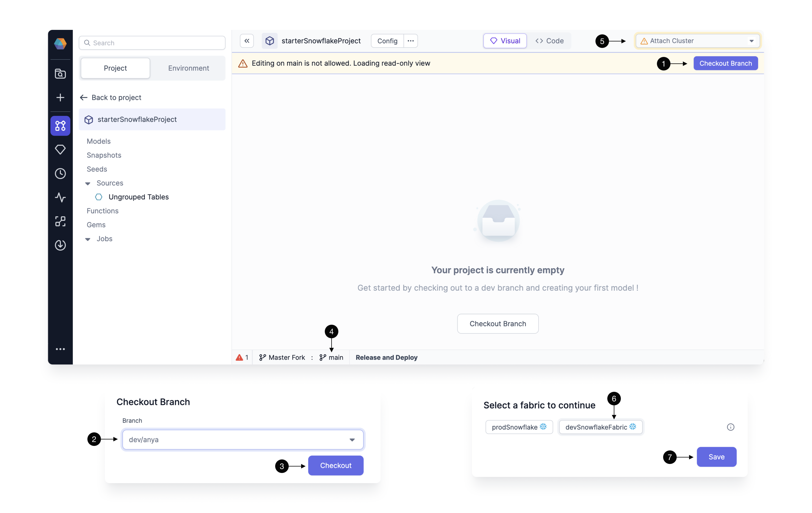Click the main branch in the footer
812x513 pixels.
click(x=332, y=357)
